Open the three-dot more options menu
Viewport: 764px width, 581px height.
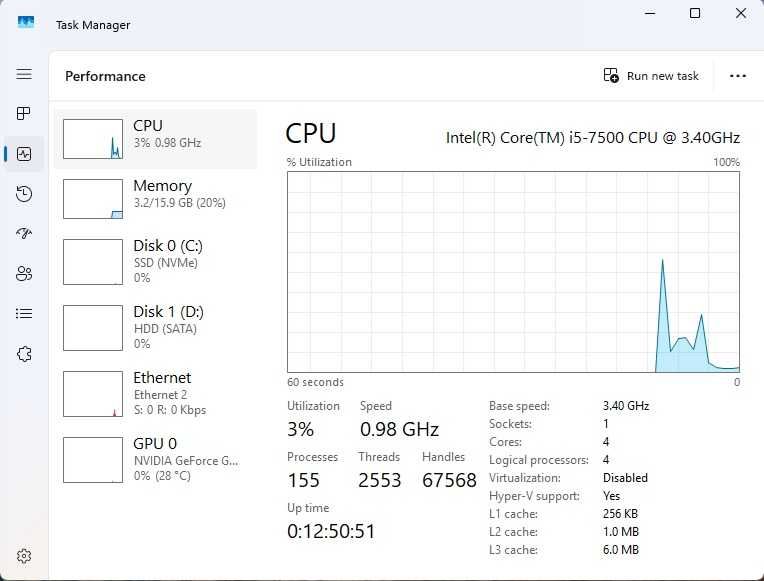(738, 76)
